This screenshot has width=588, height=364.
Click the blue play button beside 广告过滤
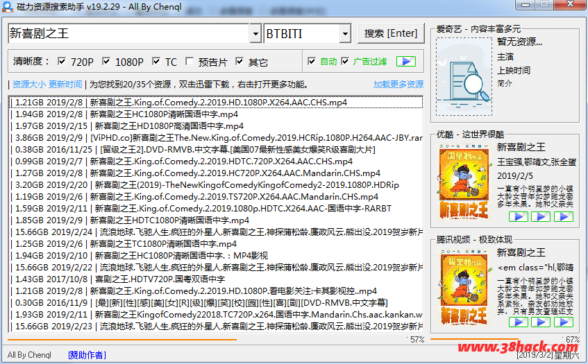[x=405, y=62]
